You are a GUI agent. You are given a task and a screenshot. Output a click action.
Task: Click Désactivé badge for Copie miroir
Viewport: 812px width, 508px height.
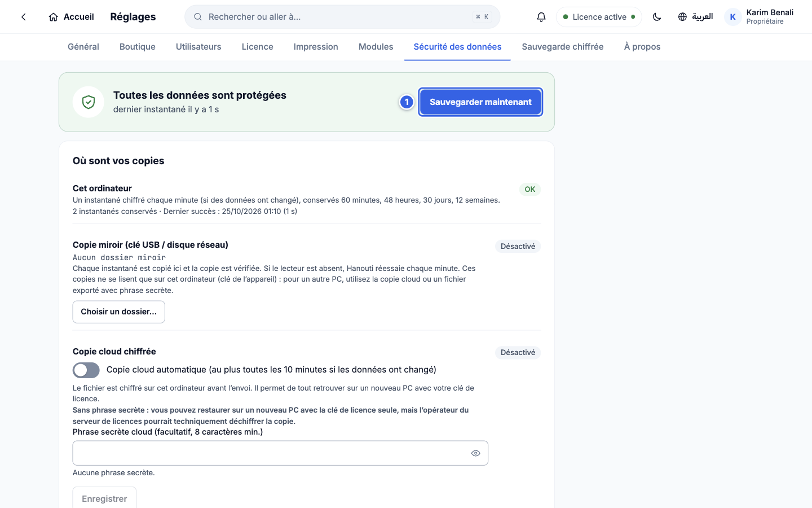[x=518, y=247]
